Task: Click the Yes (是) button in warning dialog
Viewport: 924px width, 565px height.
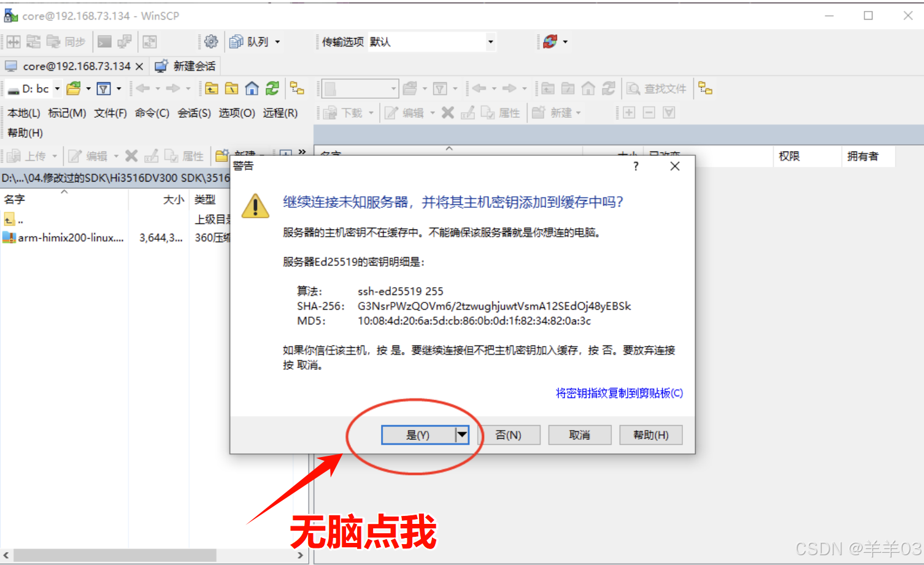Action: (x=418, y=435)
